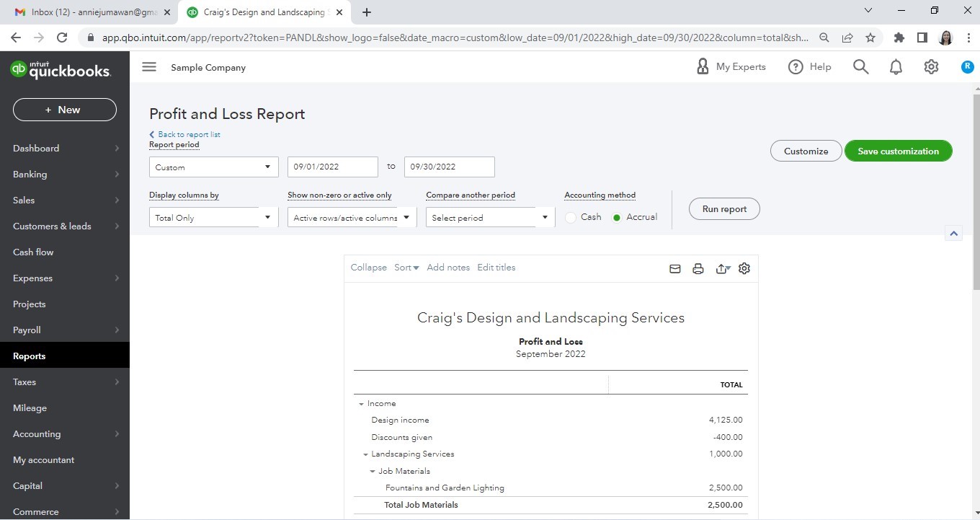
Task: Open Report period Custom dropdown
Action: [214, 167]
